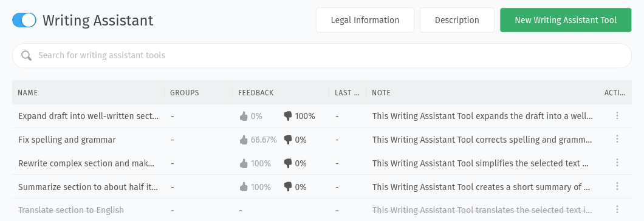Viewport: 644px width, 221px height.
Task: Click the NOTE column header
Action: [381, 93]
